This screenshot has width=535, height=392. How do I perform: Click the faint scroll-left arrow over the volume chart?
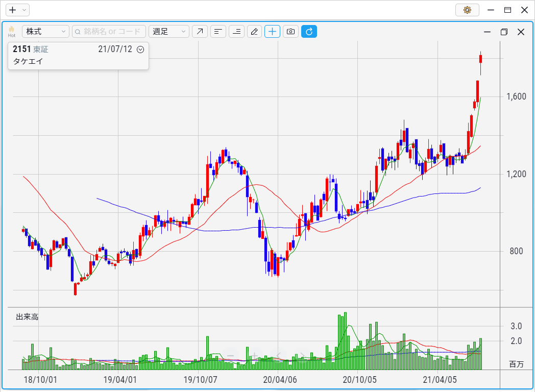click(x=278, y=356)
